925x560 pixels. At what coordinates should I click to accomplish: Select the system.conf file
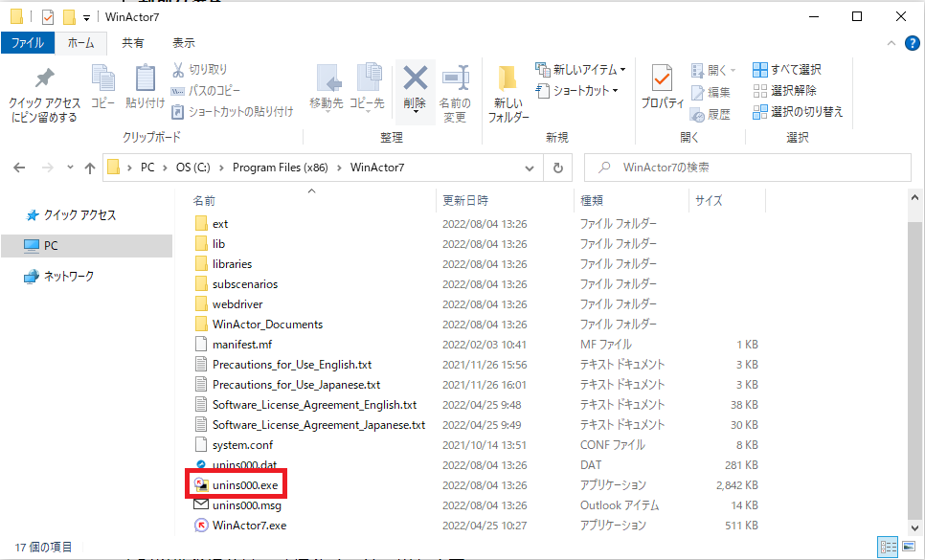(242, 445)
